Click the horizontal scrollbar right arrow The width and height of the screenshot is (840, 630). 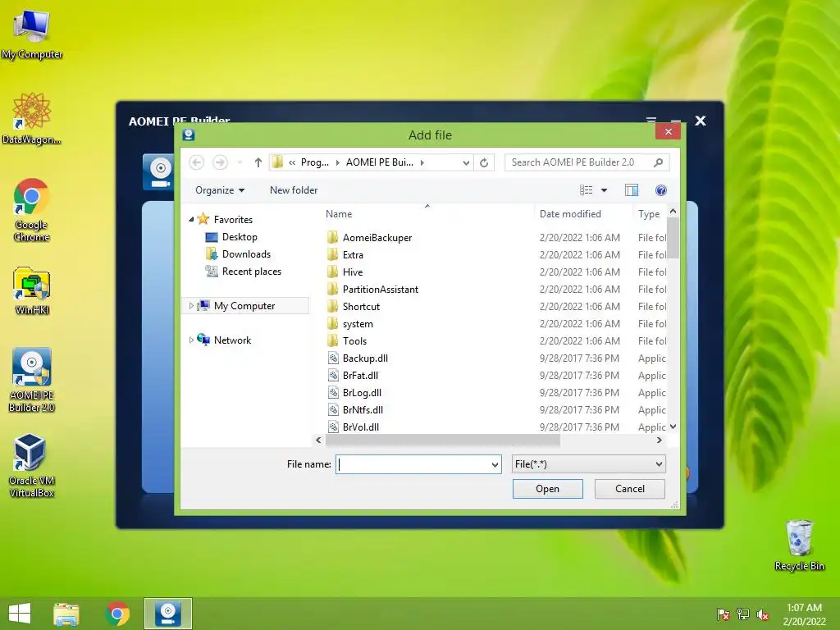[660, 441]
